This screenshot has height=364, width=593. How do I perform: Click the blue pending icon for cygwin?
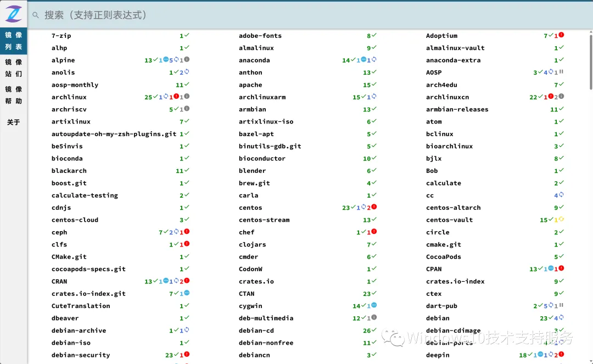(374, 305)
